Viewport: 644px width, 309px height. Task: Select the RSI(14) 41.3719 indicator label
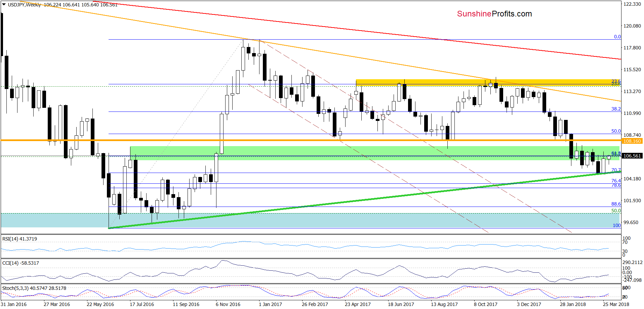(x=19, y=239)
